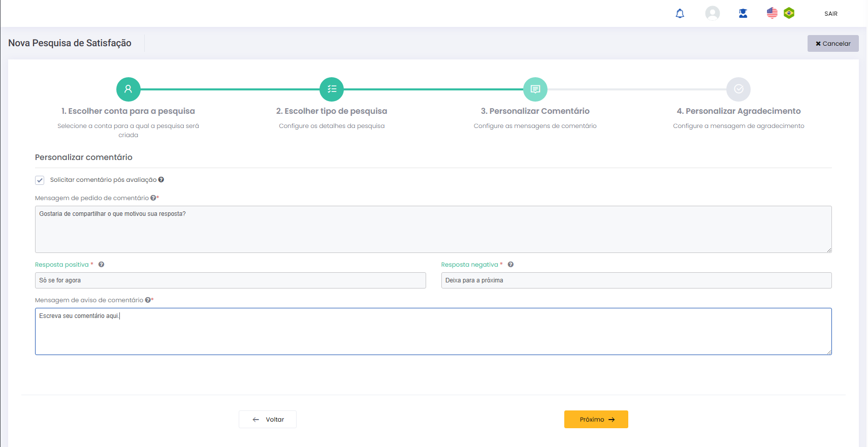Switch language using the US flag
This screenshot has width=868, height=447.
coord(771,13)
